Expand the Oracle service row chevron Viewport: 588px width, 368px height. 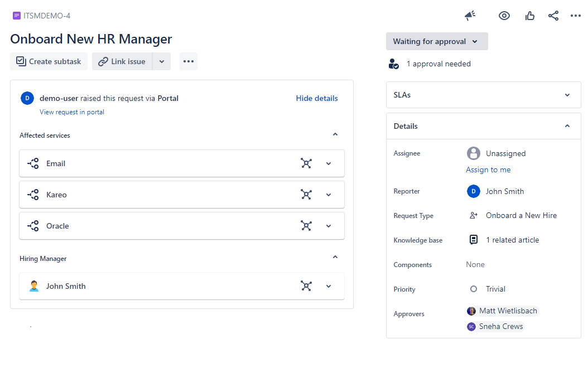point(329,226)
